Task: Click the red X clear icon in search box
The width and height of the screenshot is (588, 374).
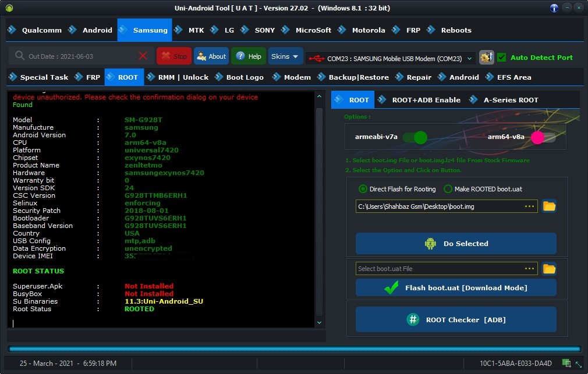Action: [x=143, y=56]
